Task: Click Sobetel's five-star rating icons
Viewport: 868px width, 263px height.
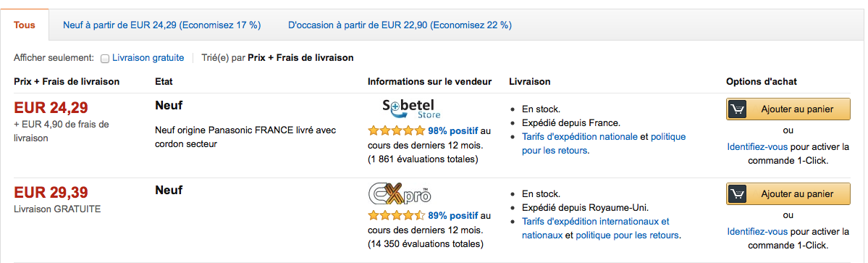Action: [x=397, y=130]
